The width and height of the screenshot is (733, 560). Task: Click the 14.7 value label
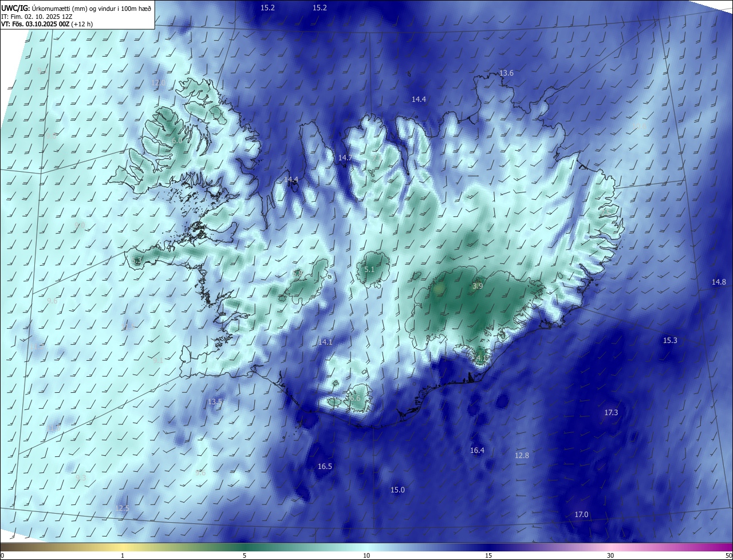pyautogui.click(x=345, y=157)
